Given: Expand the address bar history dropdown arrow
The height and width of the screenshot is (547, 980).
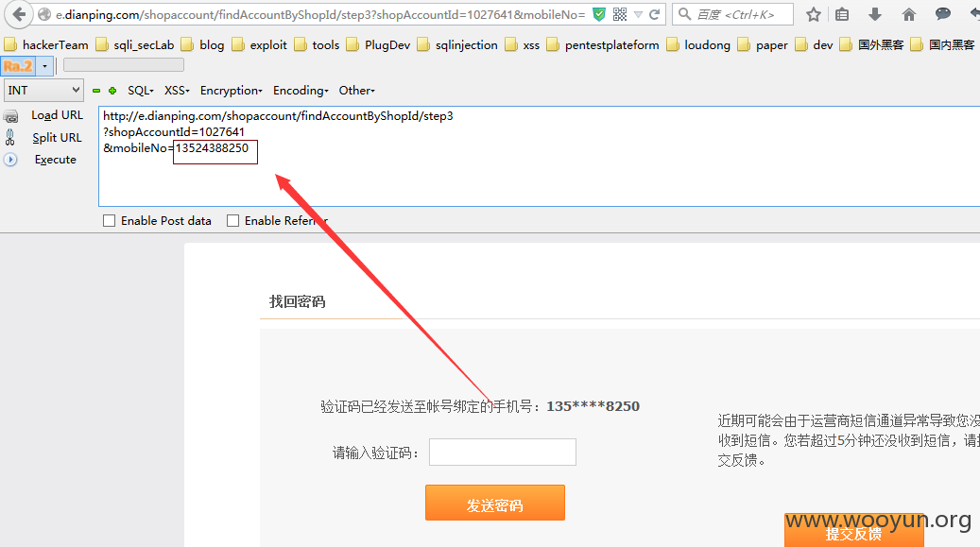Looking at the screenshot, I should pos(638,14).
